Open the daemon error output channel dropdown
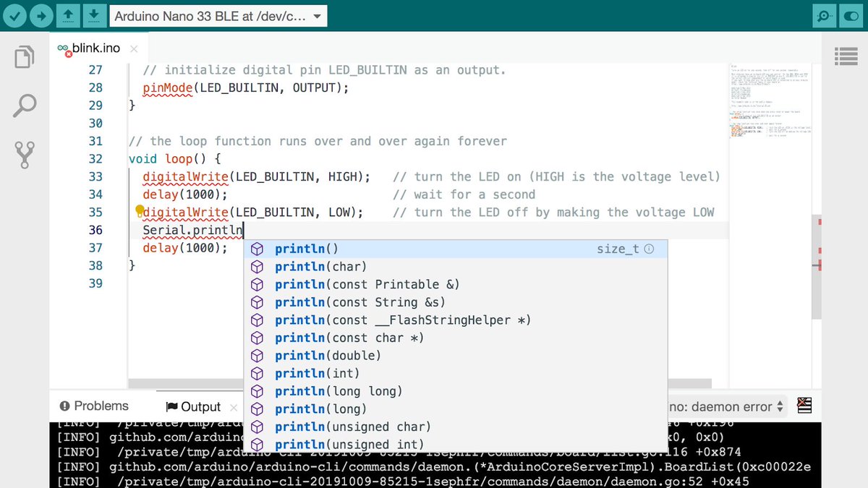 click(x=726, y=407)
